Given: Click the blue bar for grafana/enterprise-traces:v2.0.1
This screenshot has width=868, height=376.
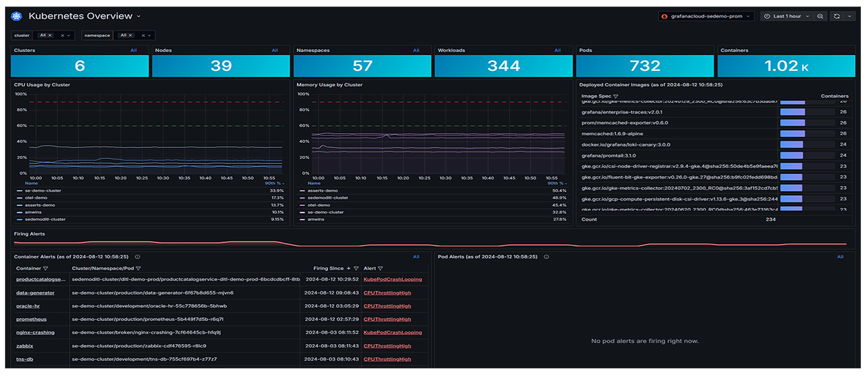Looking at the screenshot, I should pos(792,112).
